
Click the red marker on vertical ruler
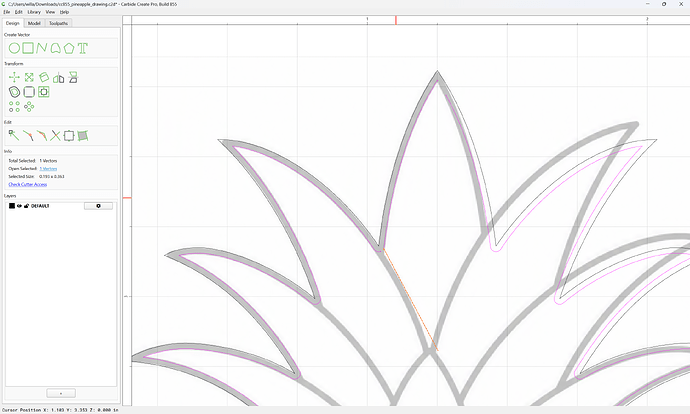tap(127, 198)
